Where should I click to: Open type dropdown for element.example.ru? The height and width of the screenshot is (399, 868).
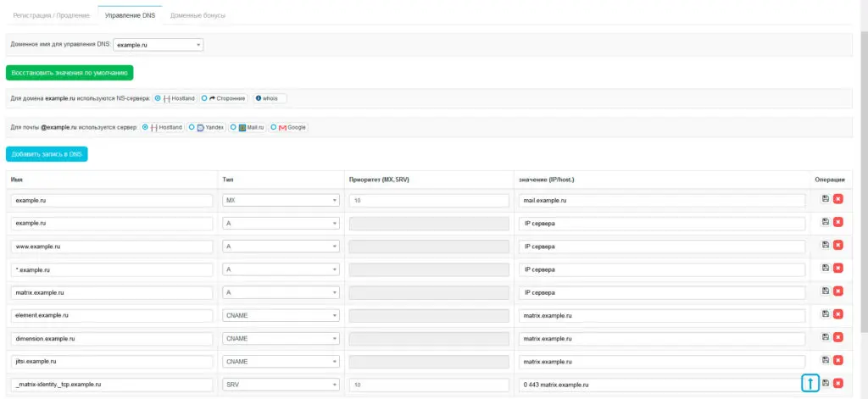pos(281,316)
